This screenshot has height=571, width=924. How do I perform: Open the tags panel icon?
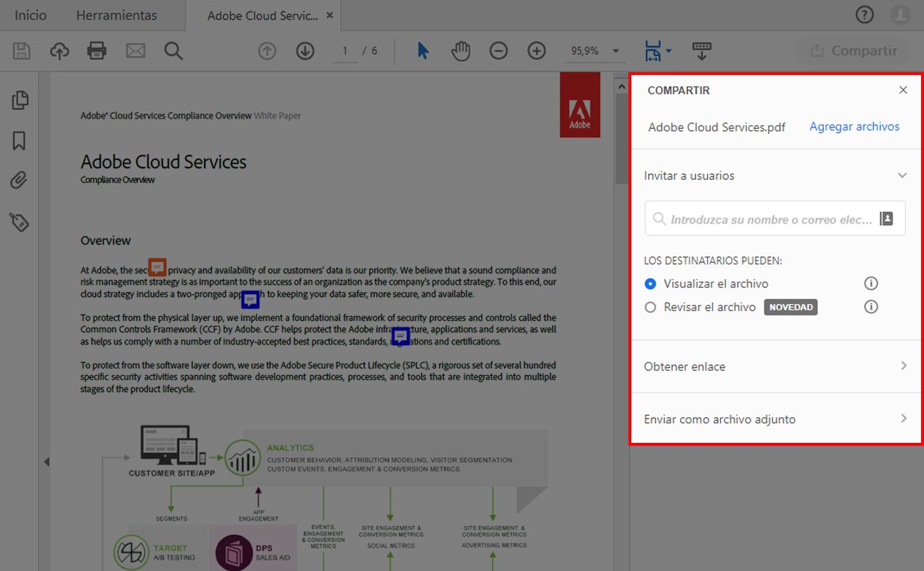pyautogui.click(x=20, y=221)
